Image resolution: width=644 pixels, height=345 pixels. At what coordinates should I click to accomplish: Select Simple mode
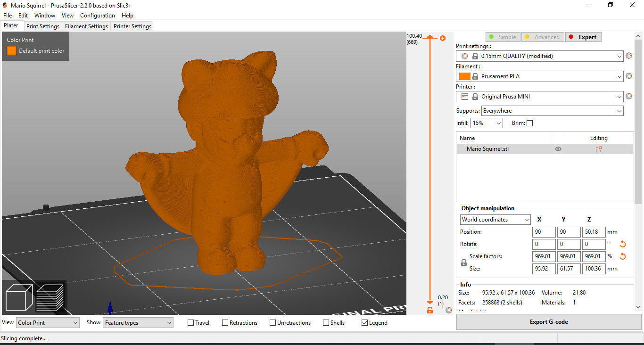[503, 37]
